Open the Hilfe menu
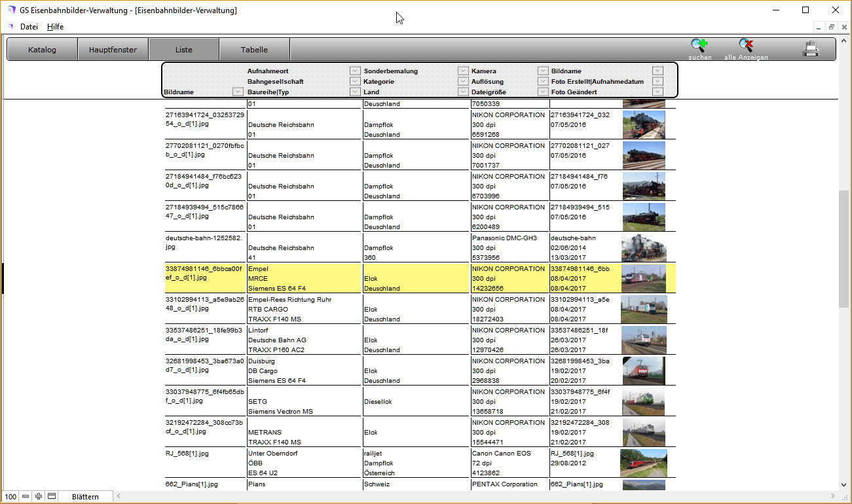The height and width of the screenshot is (504, 852). (x=55, y=27)
